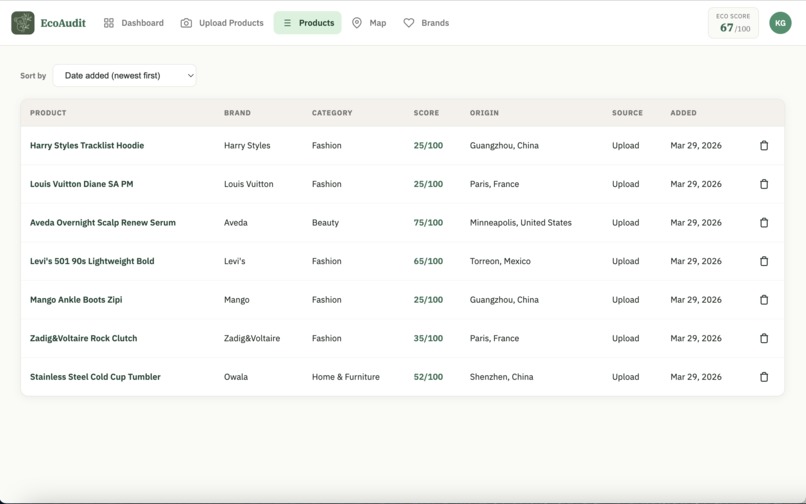Click Minneapolis, United States origin cell
The height and width of the screenshot is (504, 806).
point(521,223)
